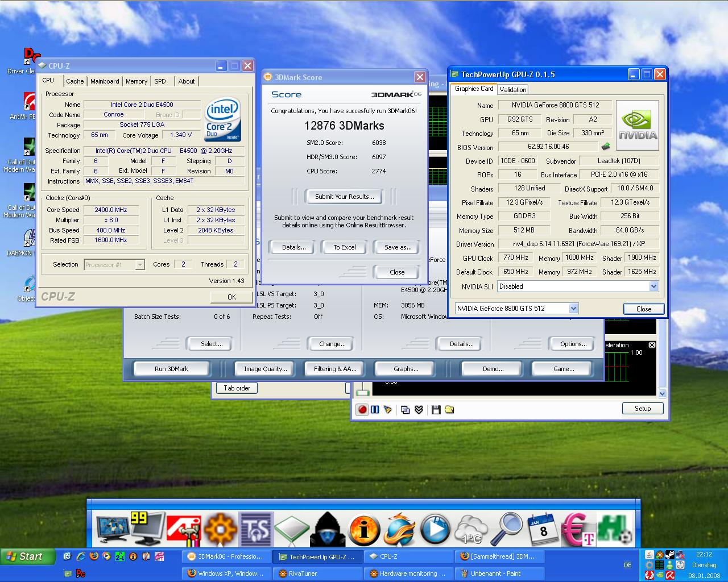Open the Windows Start menu
728x582 pixels.
pyautogui.click(x=28, y=556)
